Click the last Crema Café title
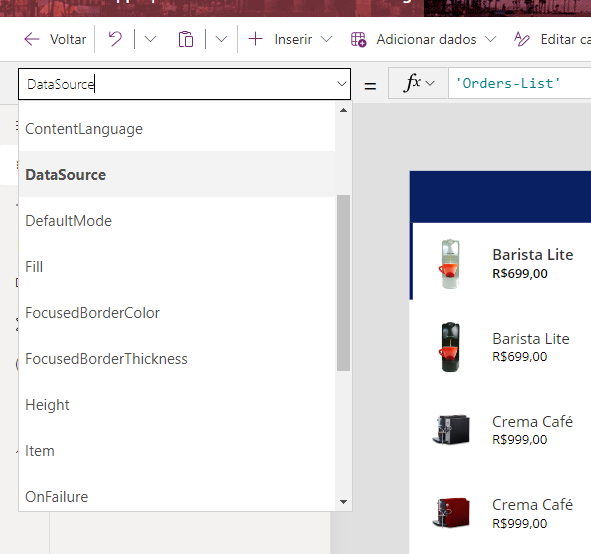 click(532, 504)
